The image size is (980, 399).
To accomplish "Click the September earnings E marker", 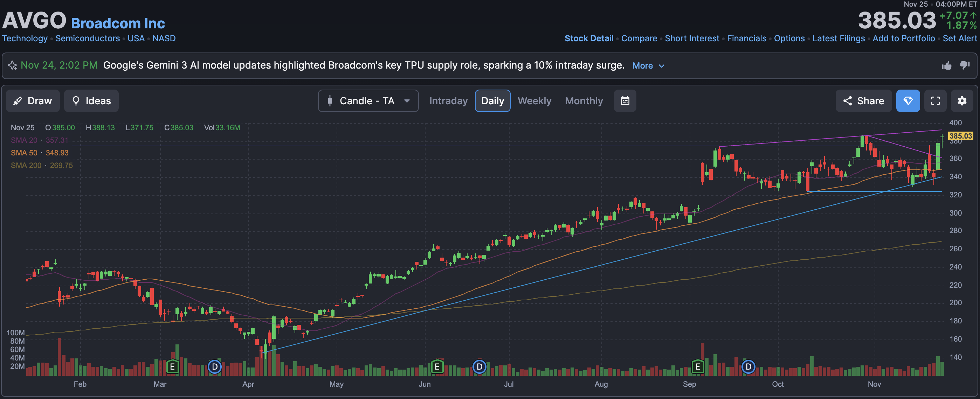I will (697, 367).
